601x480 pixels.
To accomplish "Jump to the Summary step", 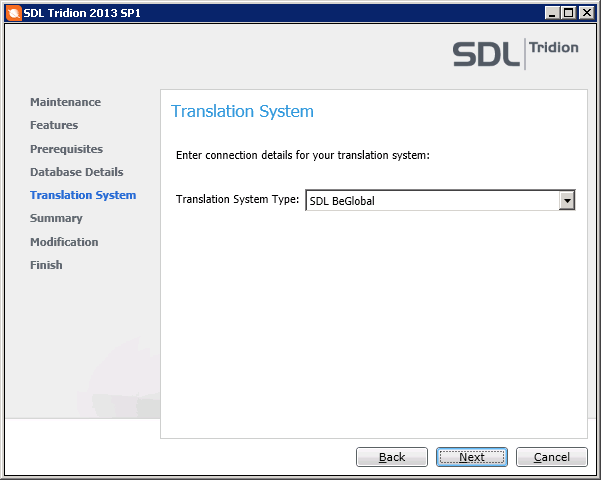I will point(56,218).
